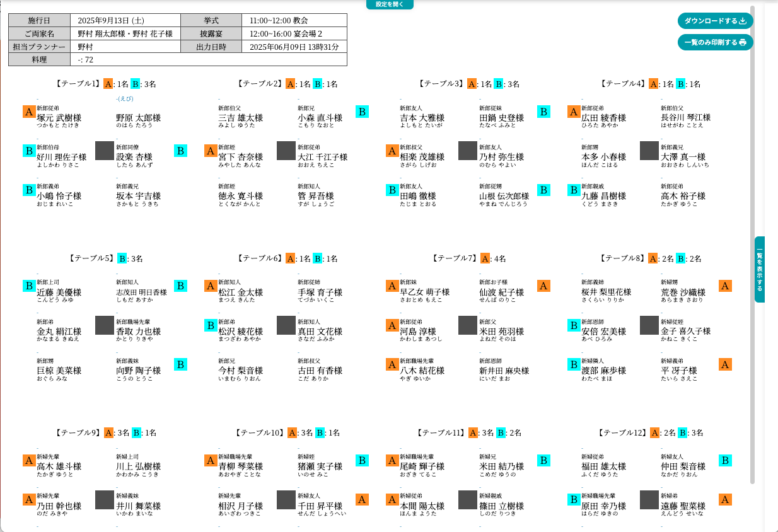This screenshot has height=532, width=778.
Task: Click the printer icon in 一覧のみ印刷する button
Action: pos(743,42)
